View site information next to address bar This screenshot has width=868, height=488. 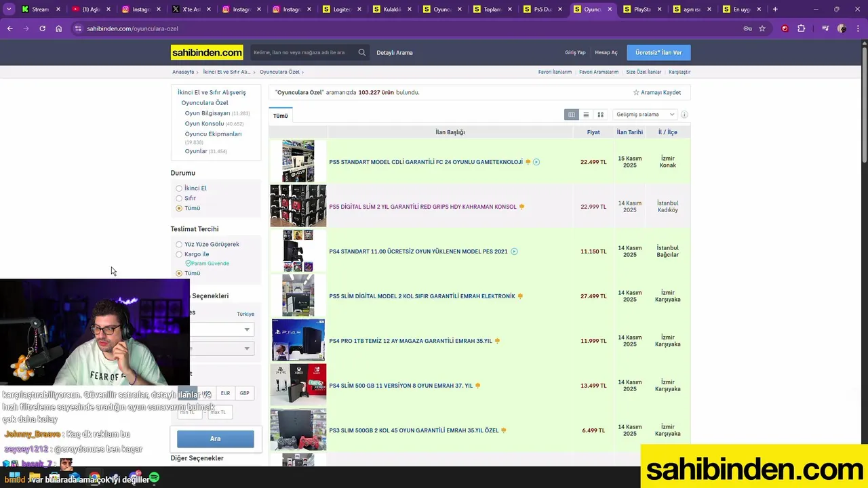click(x=78, y=28)
